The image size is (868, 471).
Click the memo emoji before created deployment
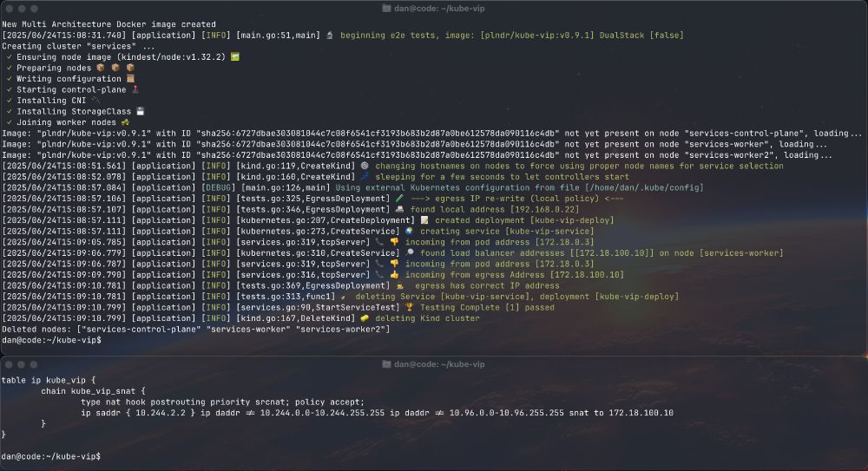[x=424, y=220]
